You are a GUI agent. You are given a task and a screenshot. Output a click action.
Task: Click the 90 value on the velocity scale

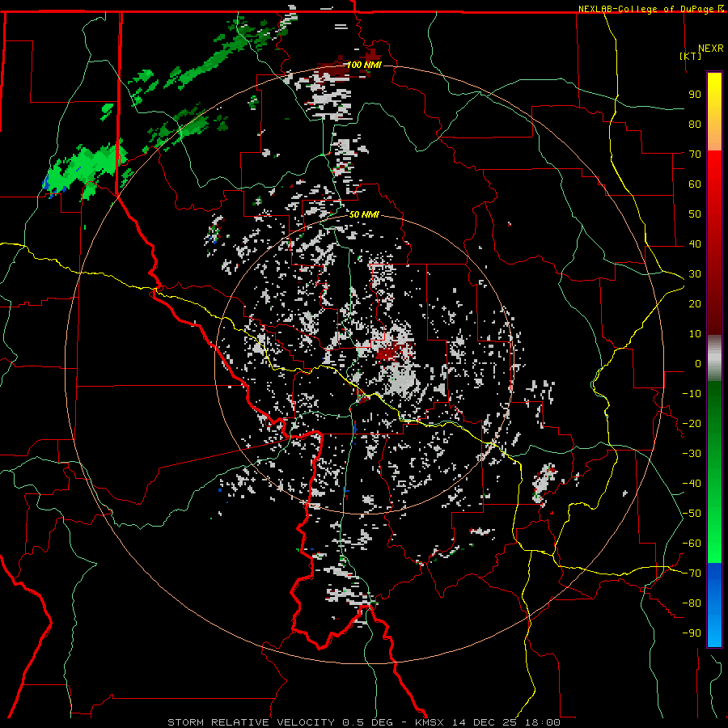click(x=695, y=95)
